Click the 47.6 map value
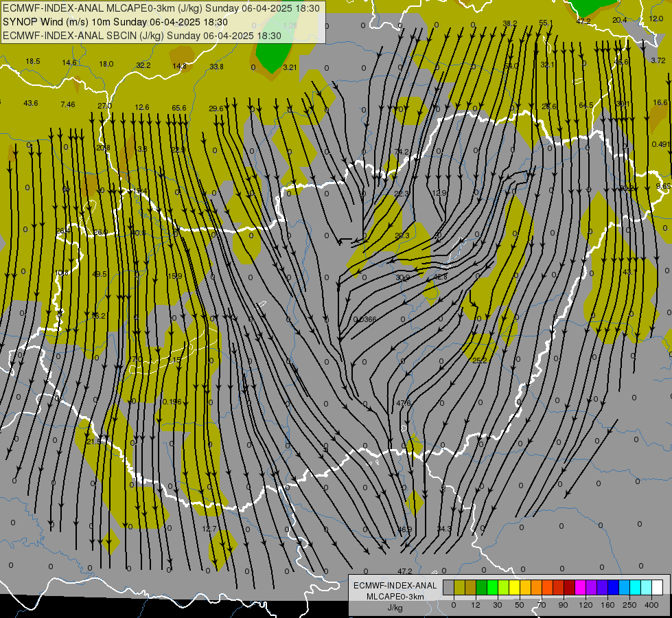 click(x=404, y=403)
